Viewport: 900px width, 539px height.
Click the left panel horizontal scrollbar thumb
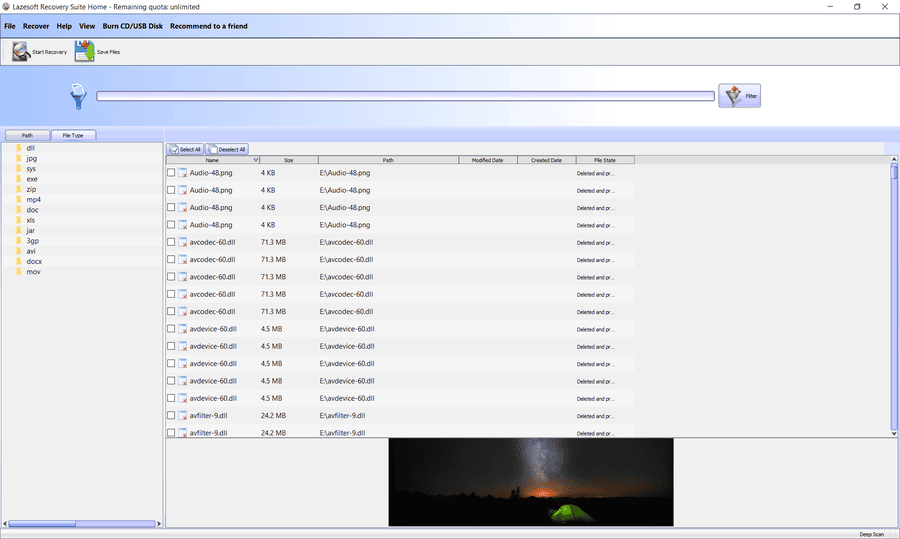tap(42, 524)
